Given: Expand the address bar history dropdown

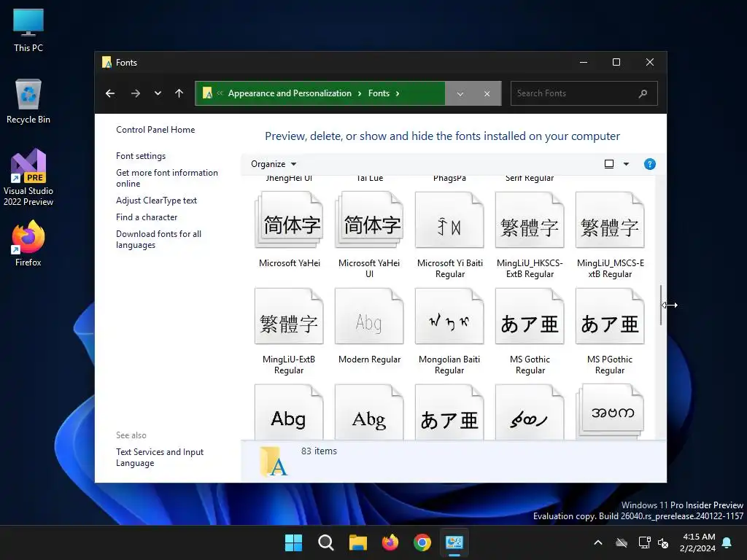Looking at the screenshot, I should point(460,93).
